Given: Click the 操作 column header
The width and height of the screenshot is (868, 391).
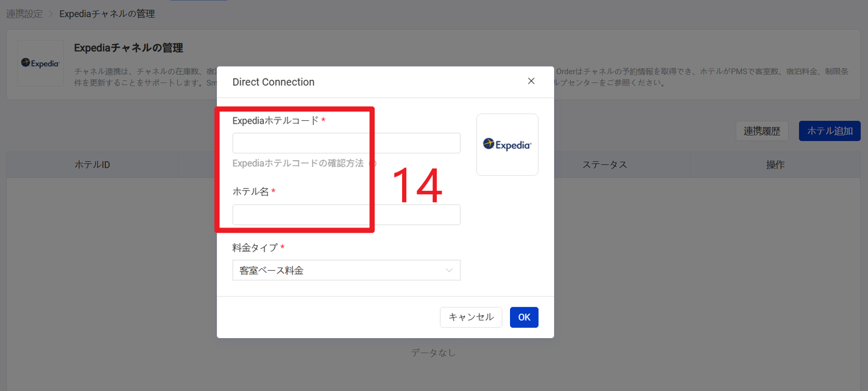Looking at the screenshot, I should tap(775, 165).
